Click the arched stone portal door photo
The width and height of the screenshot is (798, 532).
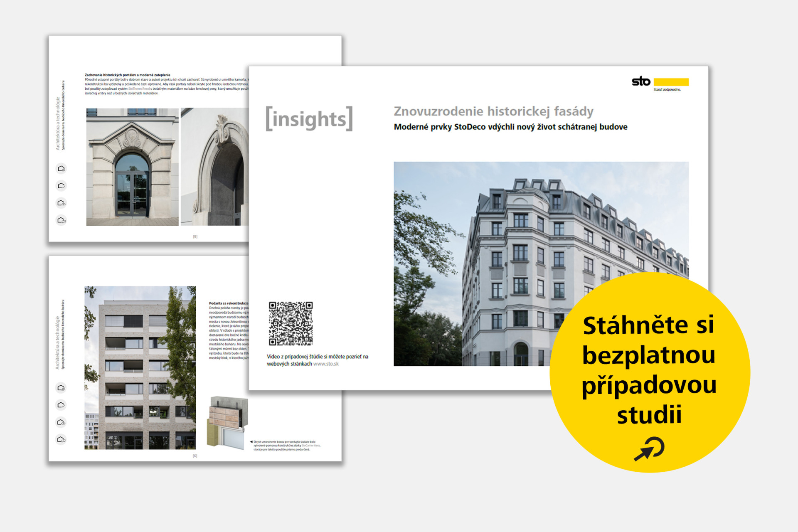click(x=132, y=167)
